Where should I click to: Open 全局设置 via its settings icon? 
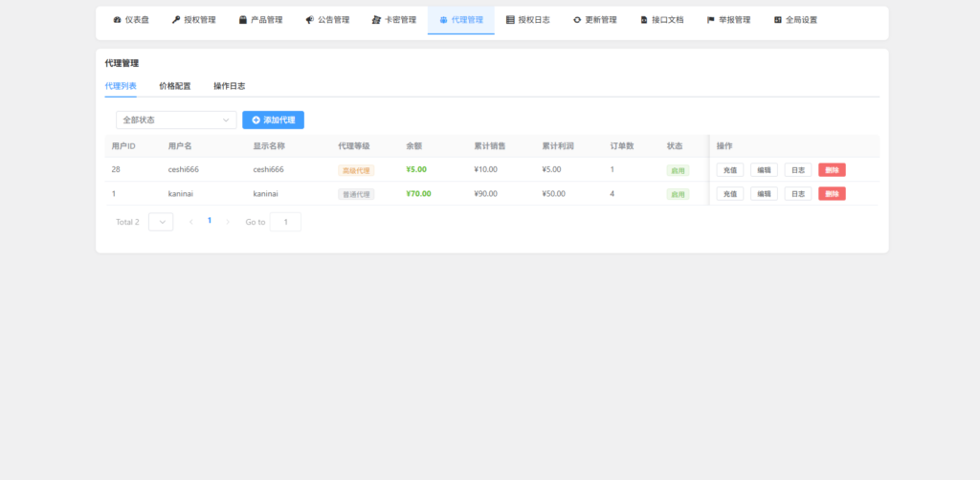[x=778, y=20]
